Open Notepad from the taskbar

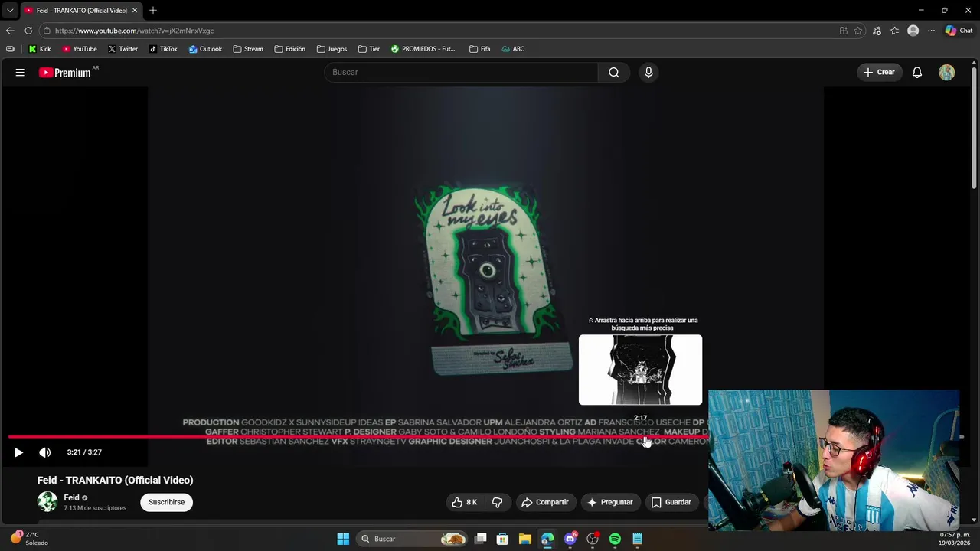coord(637,539)
